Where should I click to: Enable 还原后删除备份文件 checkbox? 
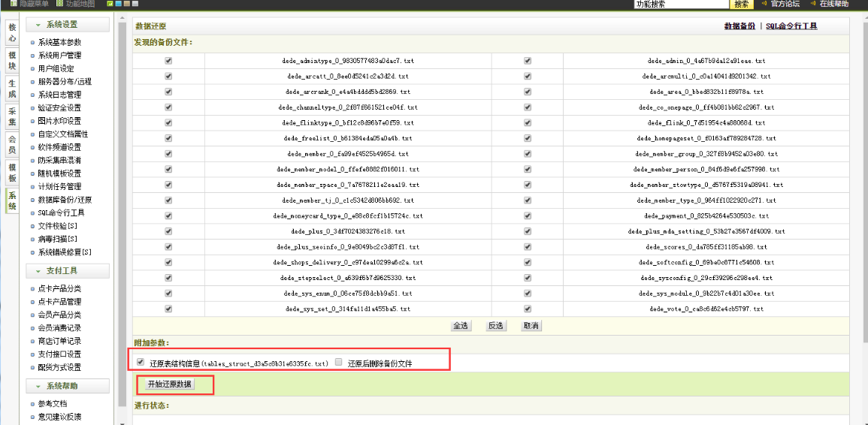338,362
